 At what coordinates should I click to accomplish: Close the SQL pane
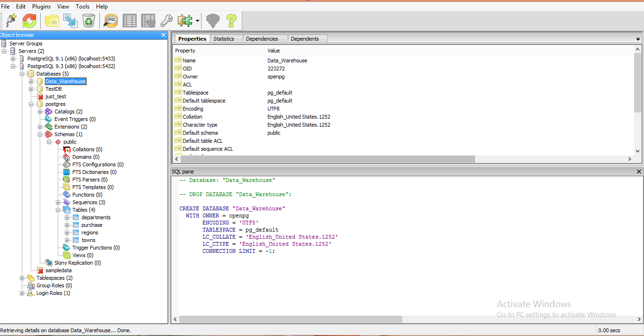[639, 172]
